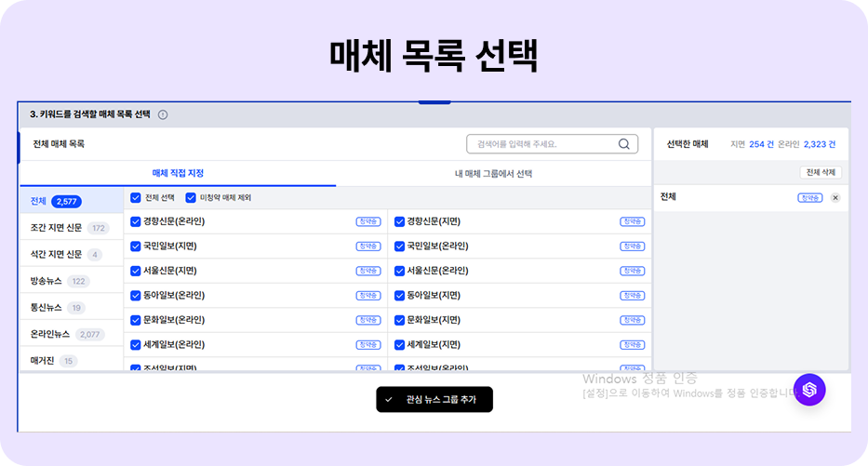
Task: Click 청약중 badge in selected 전체 row
Action: click(810, 197)
